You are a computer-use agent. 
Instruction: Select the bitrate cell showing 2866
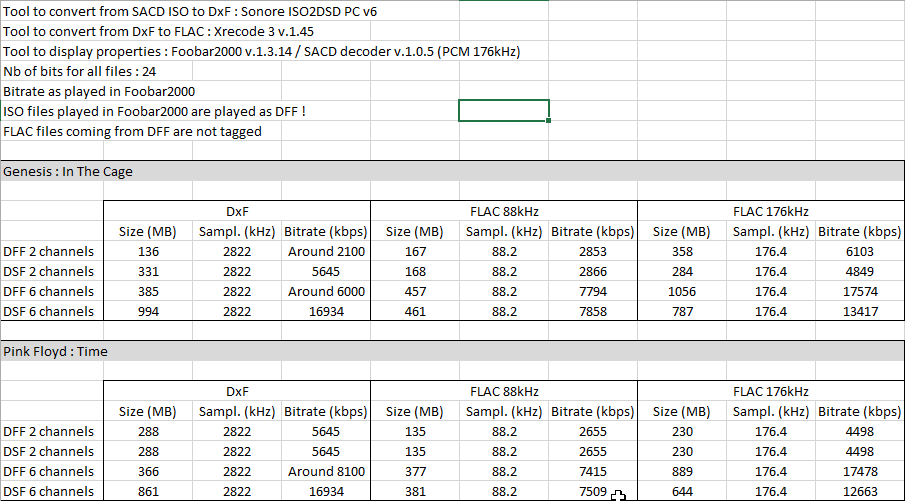click(593, 271)
